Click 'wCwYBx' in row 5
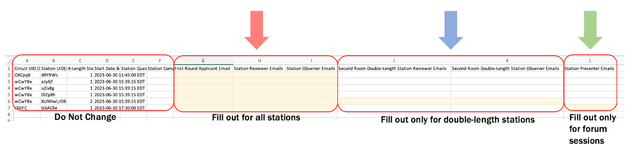 tap(27, 95)
